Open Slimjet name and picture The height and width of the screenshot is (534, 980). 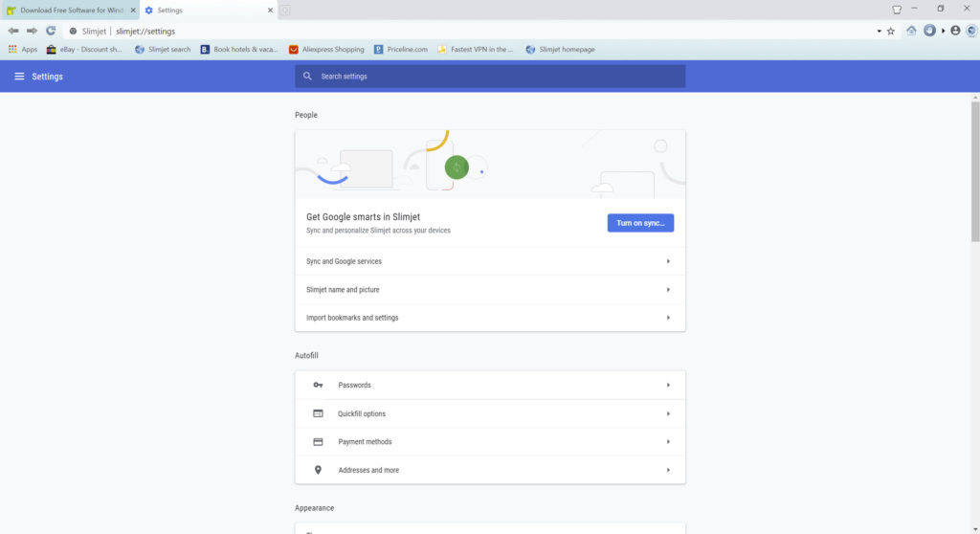490,290
